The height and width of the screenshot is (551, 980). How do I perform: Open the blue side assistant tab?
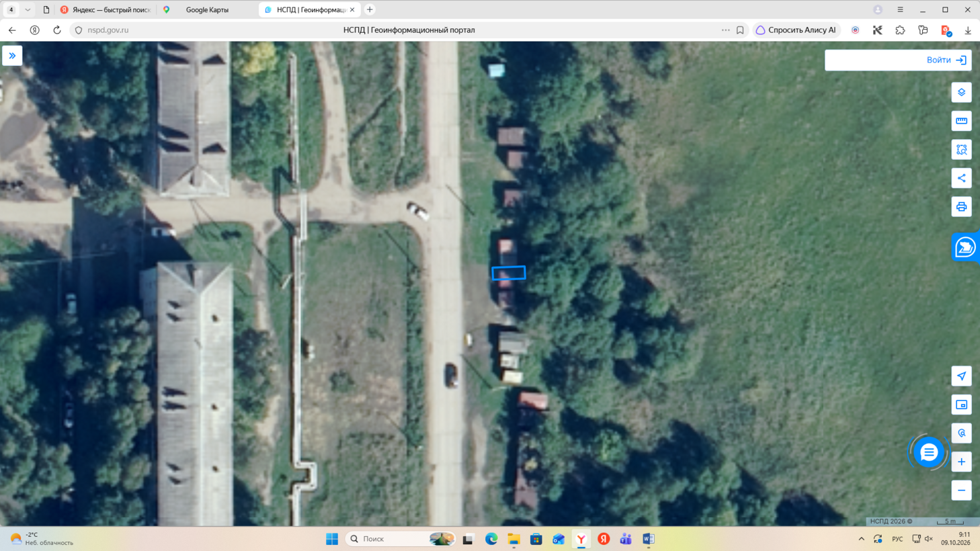point(965,247)
